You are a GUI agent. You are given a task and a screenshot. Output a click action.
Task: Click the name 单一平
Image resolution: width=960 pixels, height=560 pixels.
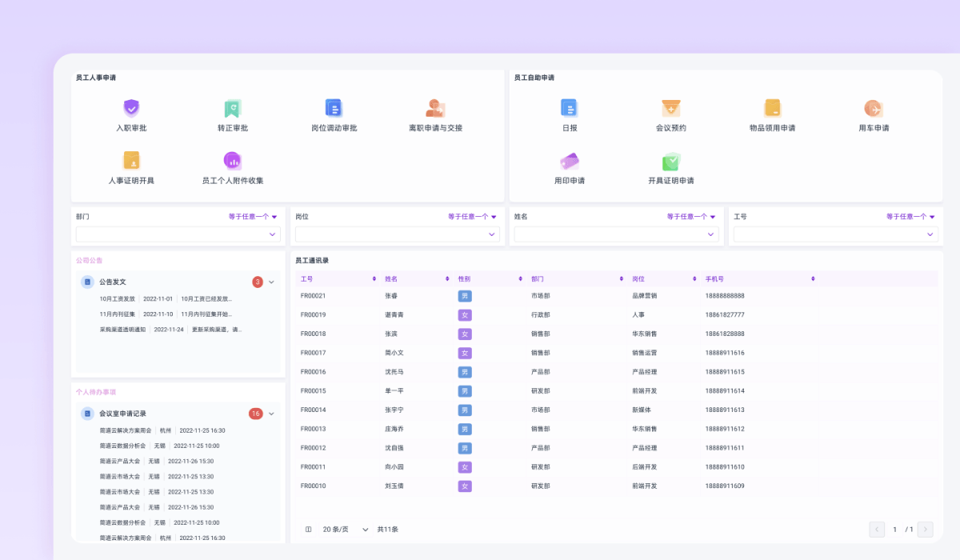click(394, 391)
